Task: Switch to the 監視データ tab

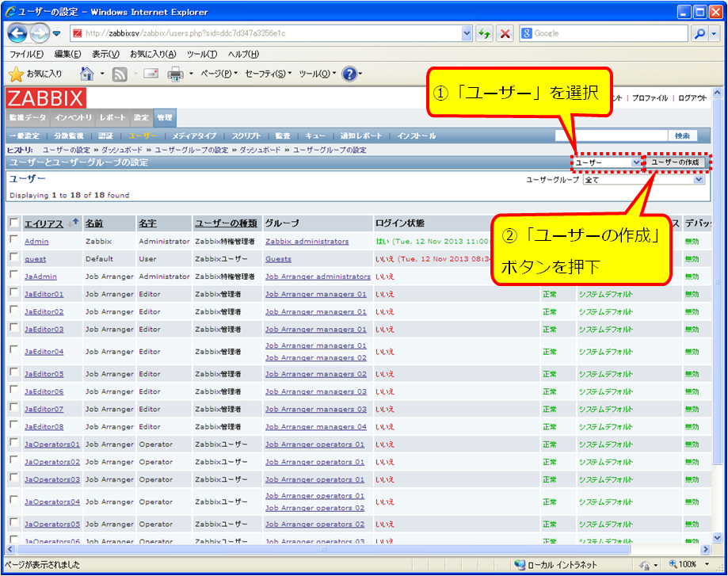Action: point(28,117)
